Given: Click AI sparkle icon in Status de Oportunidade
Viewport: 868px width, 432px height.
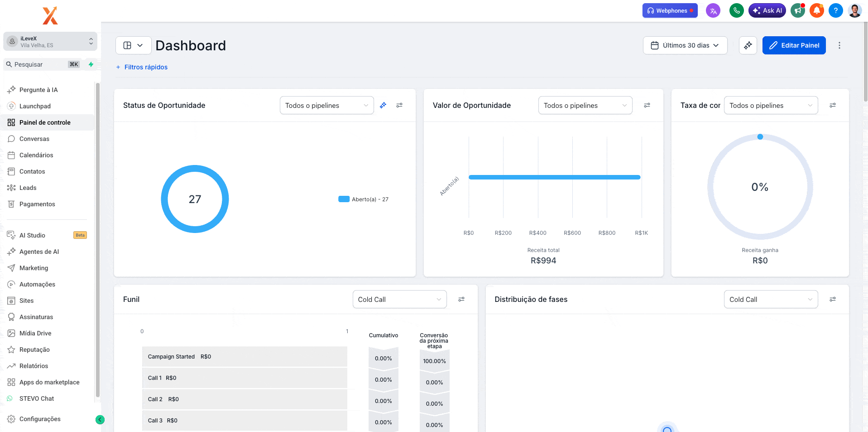Looking at the screenshot, I should tap(383, 105).
